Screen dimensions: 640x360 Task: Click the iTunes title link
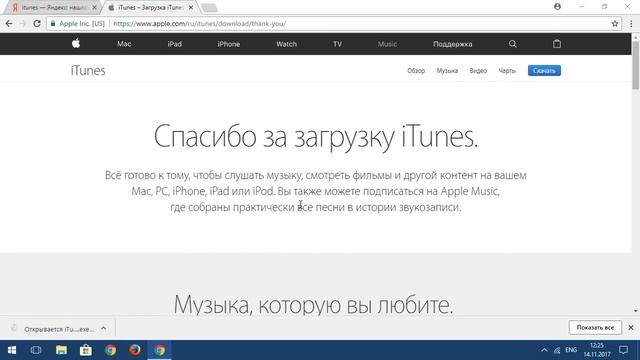(88, 71)
